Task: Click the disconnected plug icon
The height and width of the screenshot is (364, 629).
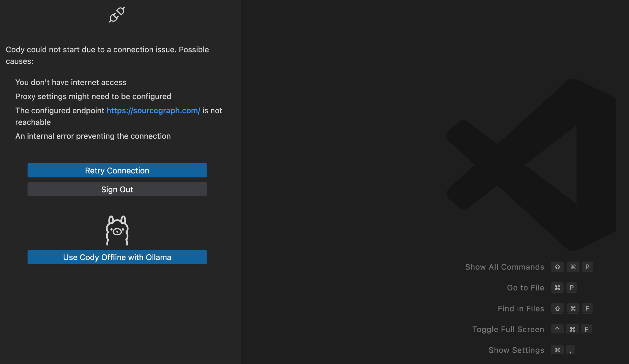Action: pyautogui.click(x=117, y=15)
